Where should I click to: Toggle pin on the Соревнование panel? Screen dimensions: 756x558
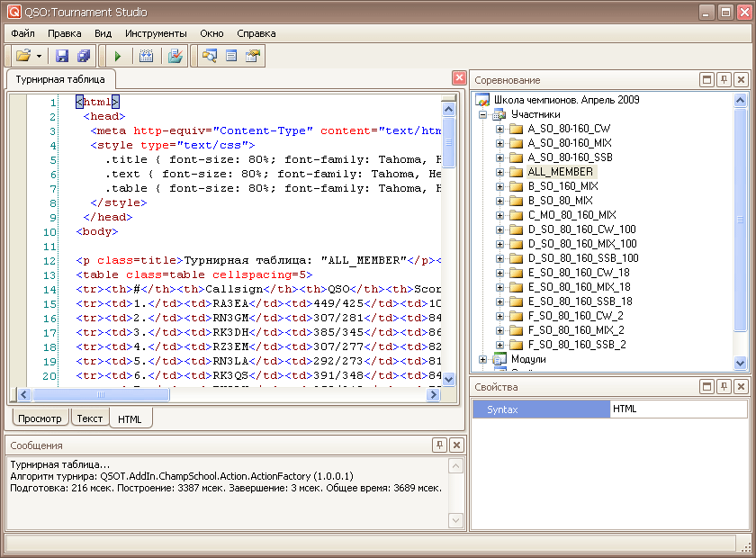pos(724,80)
